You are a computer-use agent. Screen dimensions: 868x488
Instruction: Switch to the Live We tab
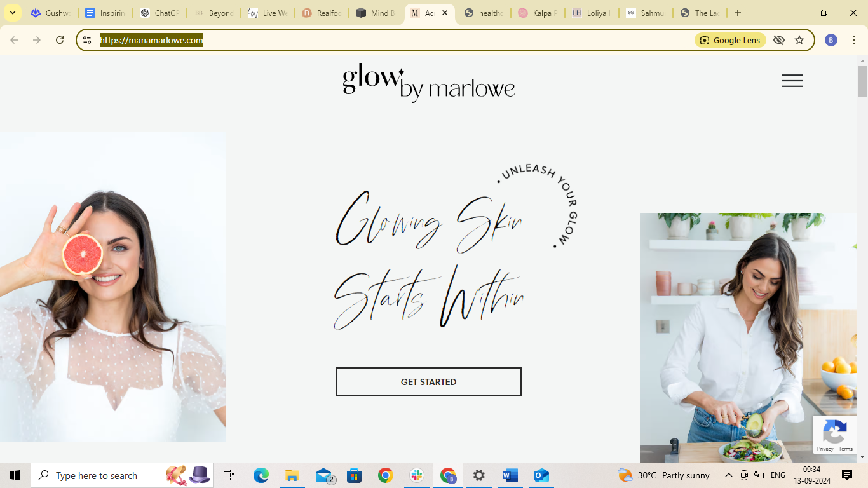coord(268,13)
